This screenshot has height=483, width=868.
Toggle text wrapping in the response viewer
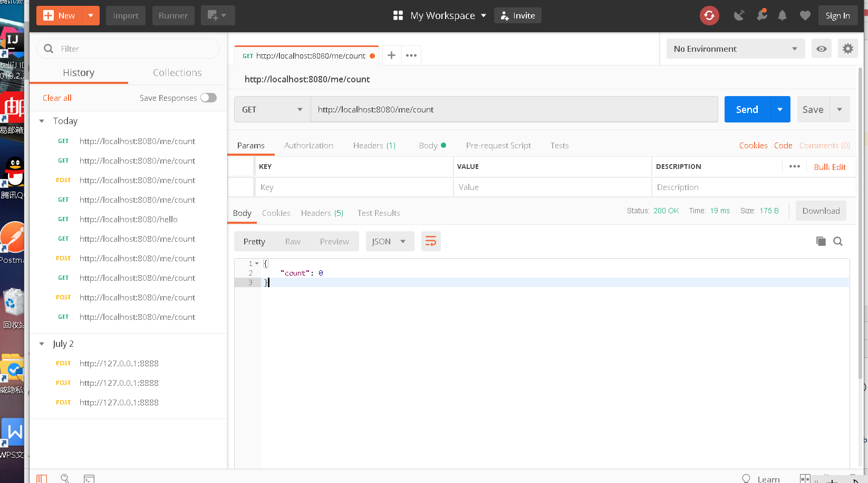(x=431, y=241)
